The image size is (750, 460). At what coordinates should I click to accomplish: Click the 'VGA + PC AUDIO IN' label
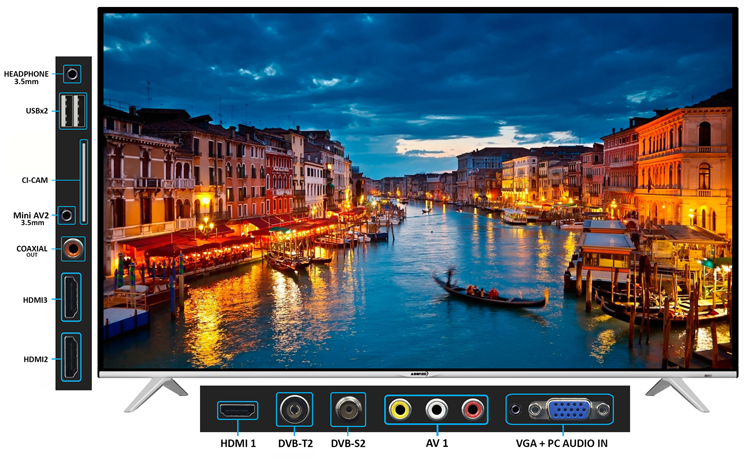click(x=559, y=443)
